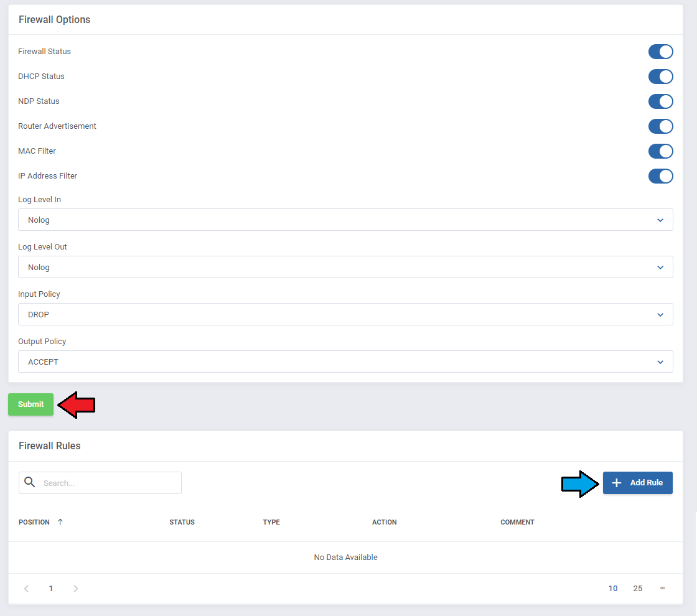This screenshot has height=616, width=697.
Task: Toggle the NDP Status switch
Action: [660, 101]
